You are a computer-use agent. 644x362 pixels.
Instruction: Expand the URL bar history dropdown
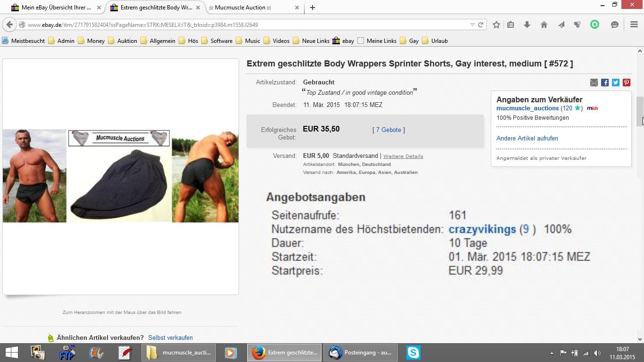point(472,25)
